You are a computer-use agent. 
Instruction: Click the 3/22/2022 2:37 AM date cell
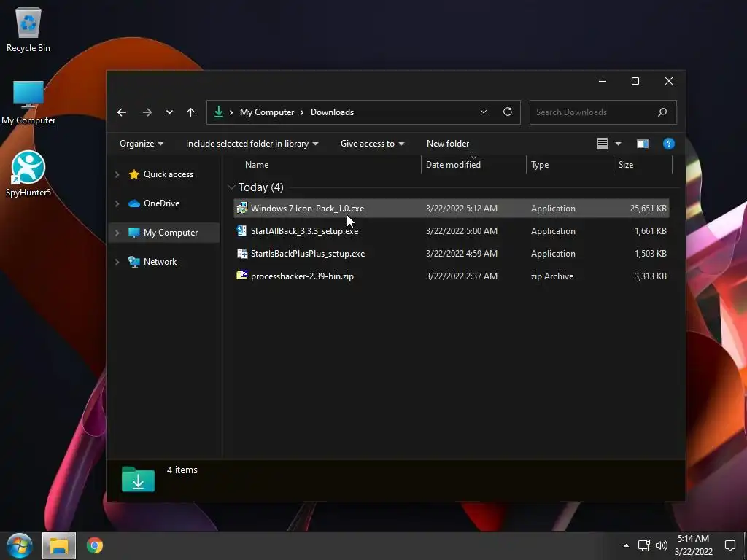462,276
